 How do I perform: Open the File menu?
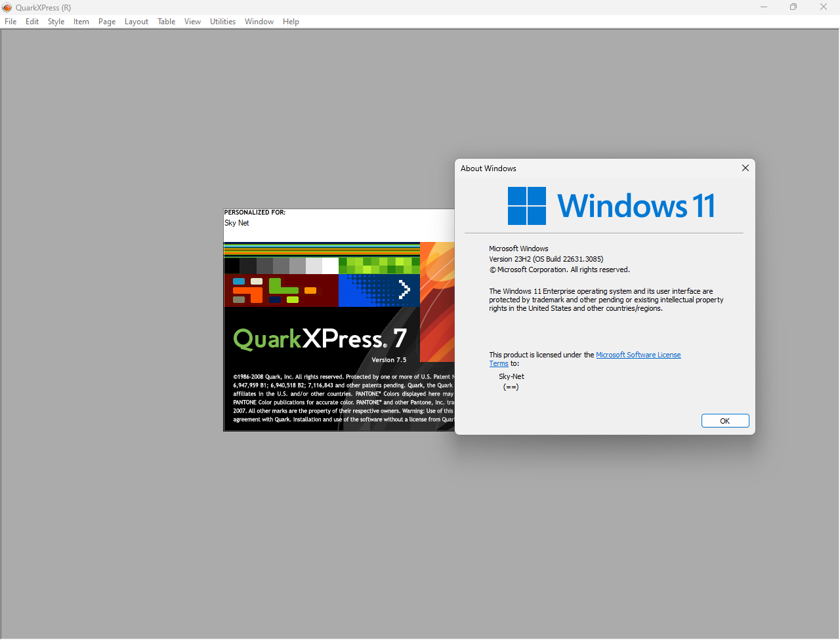[10, 22]
